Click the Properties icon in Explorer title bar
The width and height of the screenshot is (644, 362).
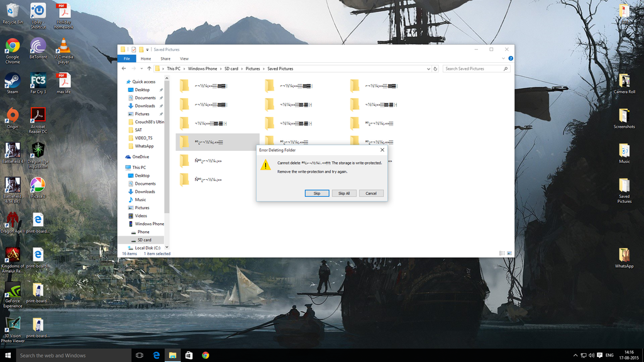click(133, 50)
